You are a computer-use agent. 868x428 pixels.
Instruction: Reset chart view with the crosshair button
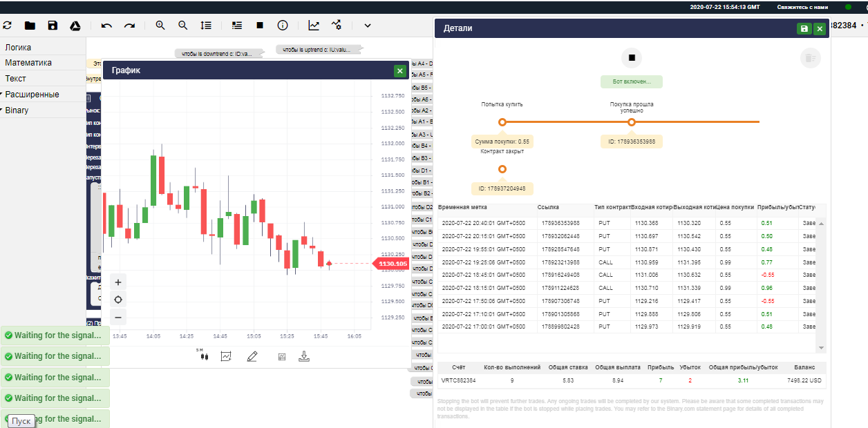coord(118,300)
